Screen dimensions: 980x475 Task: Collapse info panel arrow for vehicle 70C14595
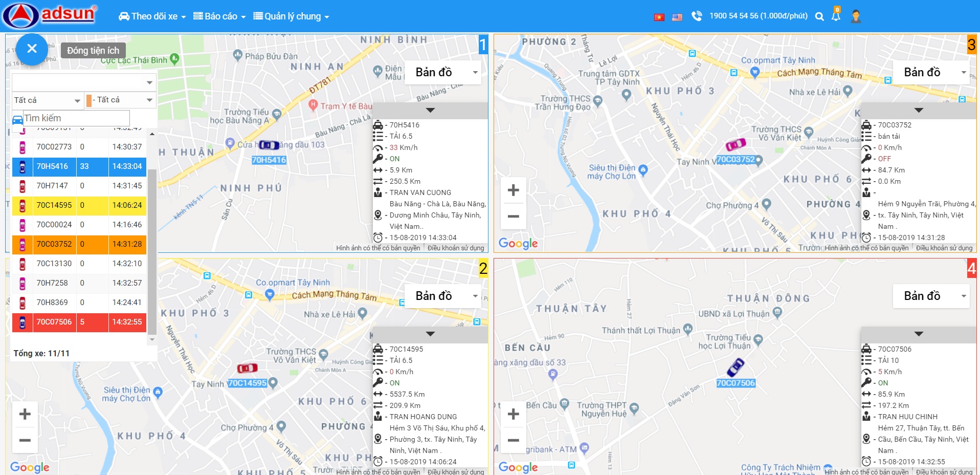[430, 334]
